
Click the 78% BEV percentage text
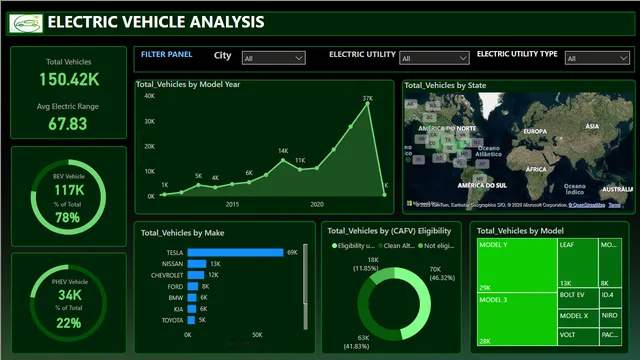[68, 218]
